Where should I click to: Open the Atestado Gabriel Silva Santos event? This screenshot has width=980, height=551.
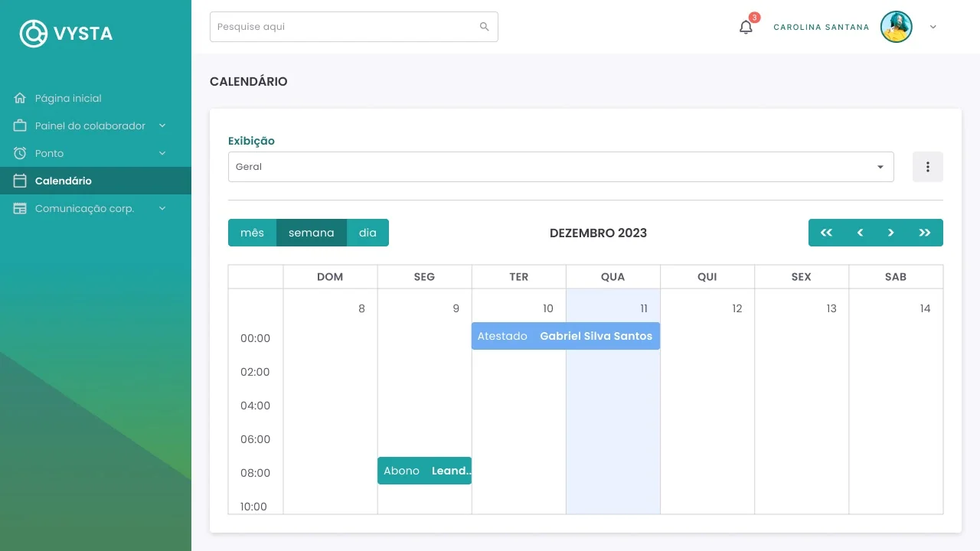tap(566, 336)
